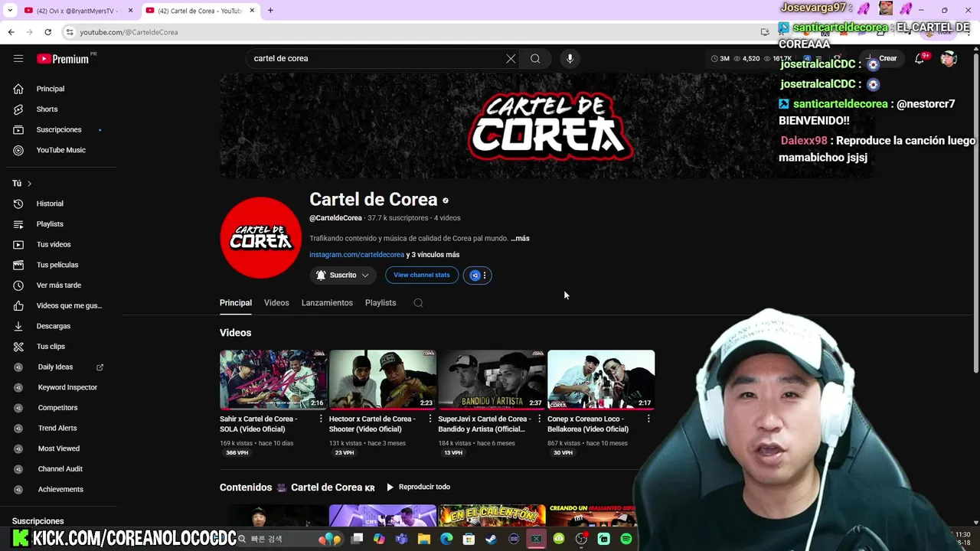The height and width of the screenshot is (551, 980).
Task: Open the browser tab list dropdown
Action: [x=9, y=11]
